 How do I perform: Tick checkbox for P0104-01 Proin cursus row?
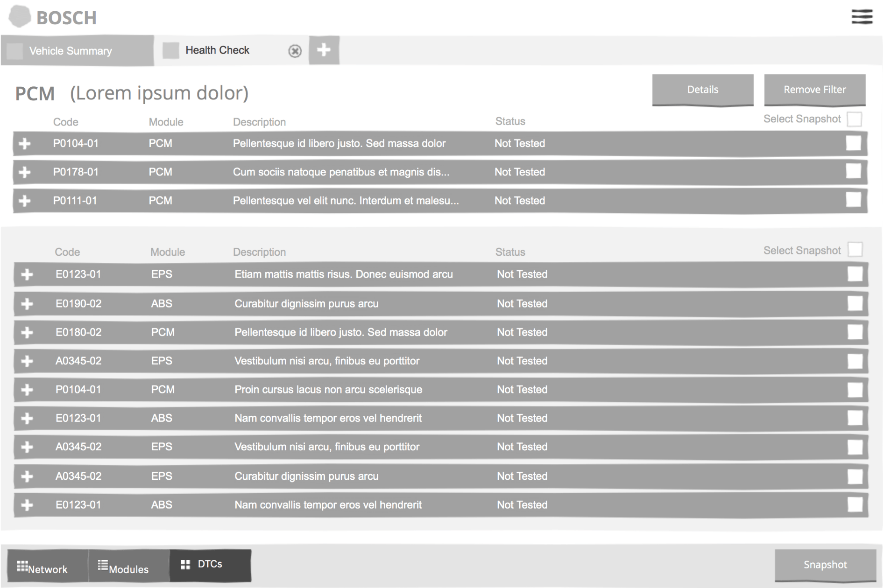pos(855,390)
